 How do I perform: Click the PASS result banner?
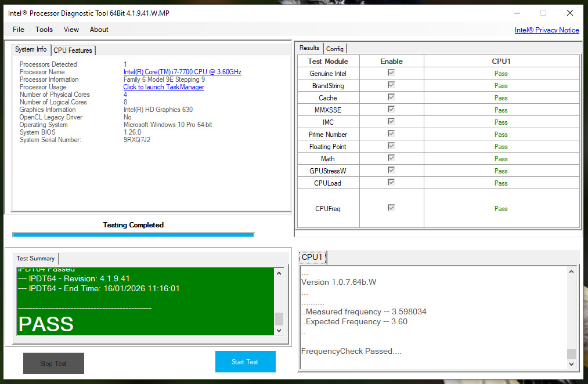click(46, 324)
